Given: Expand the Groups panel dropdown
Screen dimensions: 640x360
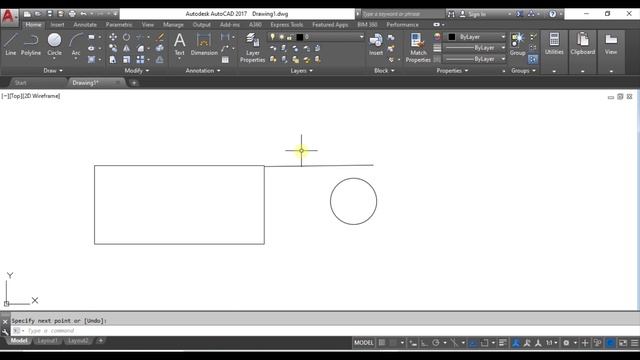Looking at the screenshot, I should (x=523, y=71).
